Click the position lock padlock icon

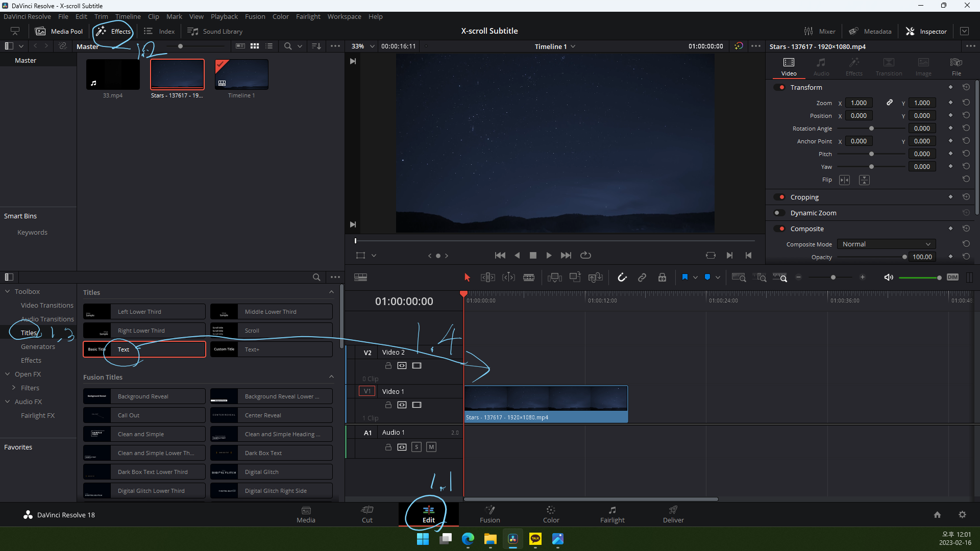point(662,277)
